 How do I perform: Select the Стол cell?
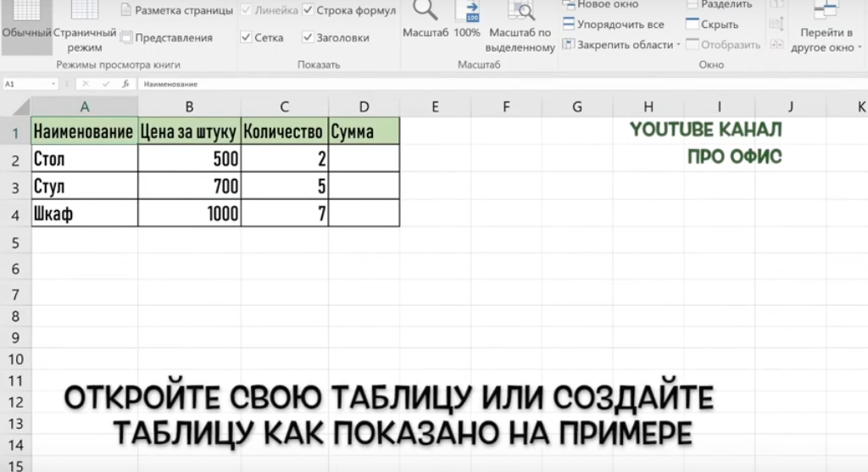[84, 158]
